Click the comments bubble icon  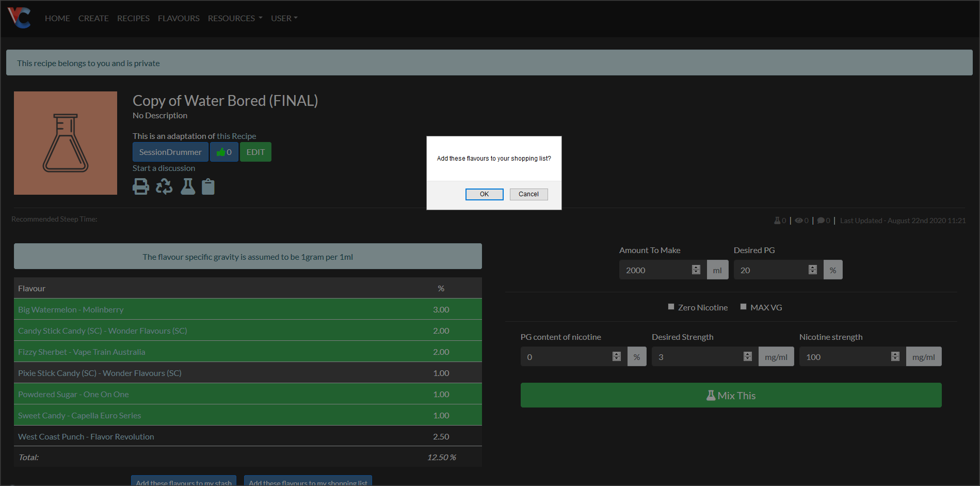(x=821, y=221)
